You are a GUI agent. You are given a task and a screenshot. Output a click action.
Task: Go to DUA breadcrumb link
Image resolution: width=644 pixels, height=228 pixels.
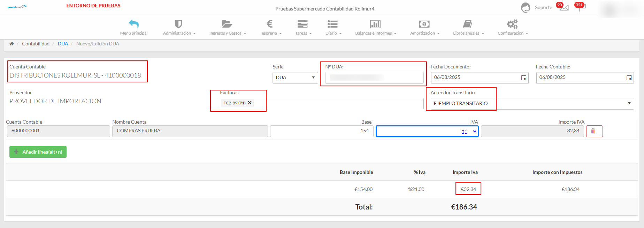point(63,44)
